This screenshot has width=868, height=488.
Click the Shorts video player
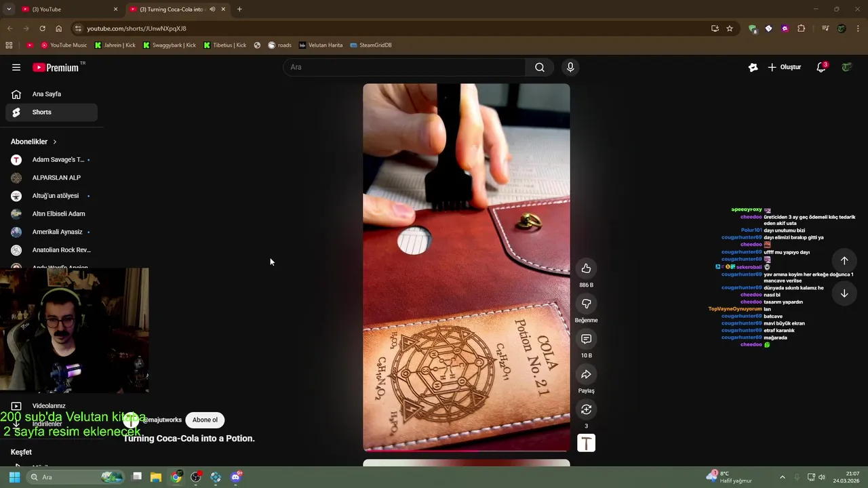point(467,268)
